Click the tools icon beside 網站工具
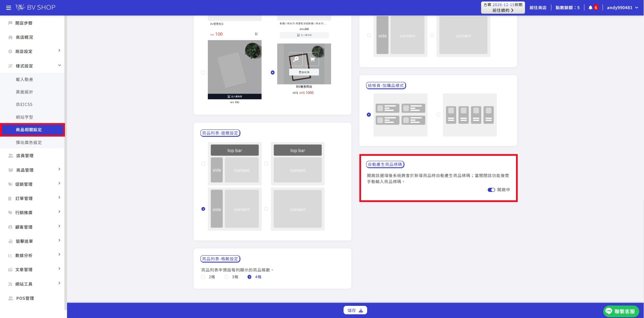644x318 pixels. 10,284
